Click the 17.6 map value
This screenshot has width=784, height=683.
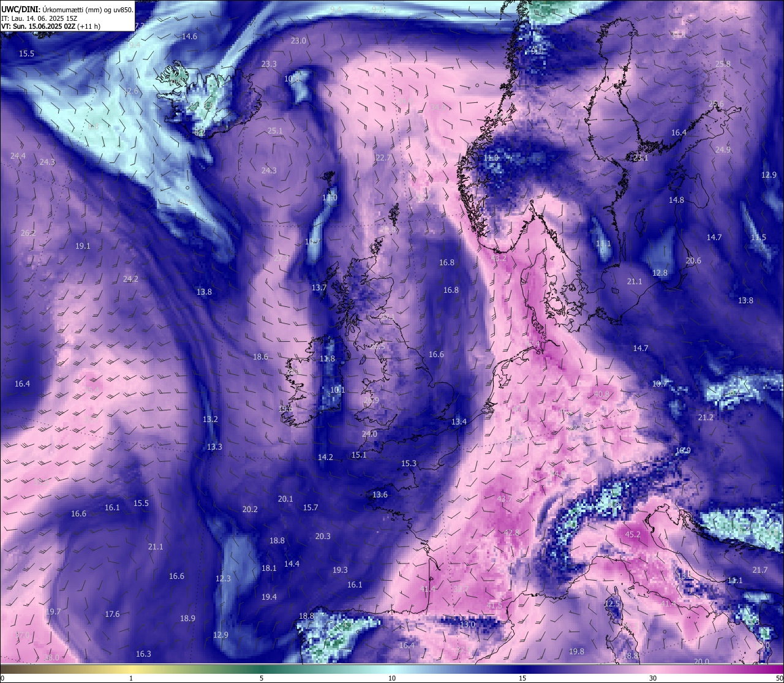click(x=112, y=614)
